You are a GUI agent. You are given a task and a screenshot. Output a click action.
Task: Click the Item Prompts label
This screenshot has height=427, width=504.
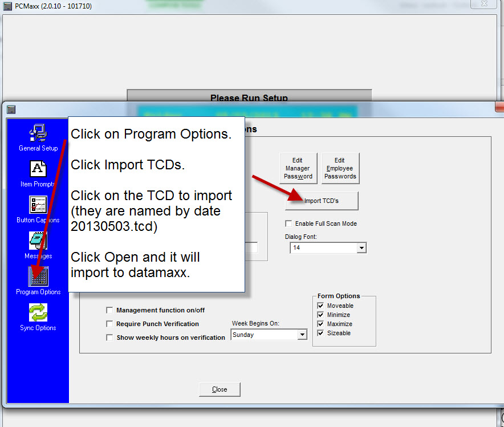38,184
